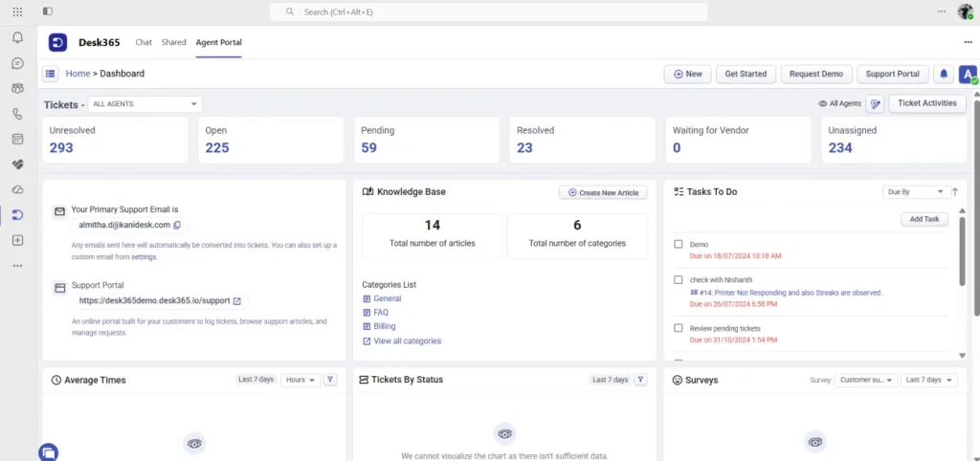Open Surveys Last 7 days dropdown

pos(928,380)
